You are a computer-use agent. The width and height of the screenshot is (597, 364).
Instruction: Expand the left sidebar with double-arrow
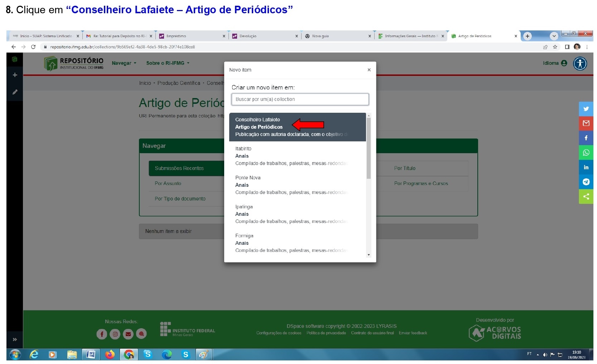(15, 339)
